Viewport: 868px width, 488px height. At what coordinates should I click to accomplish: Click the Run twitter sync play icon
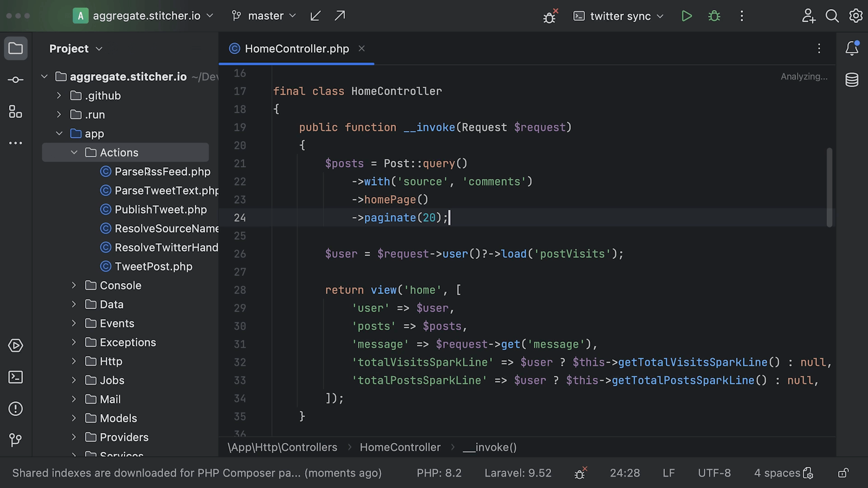(686, 16)
